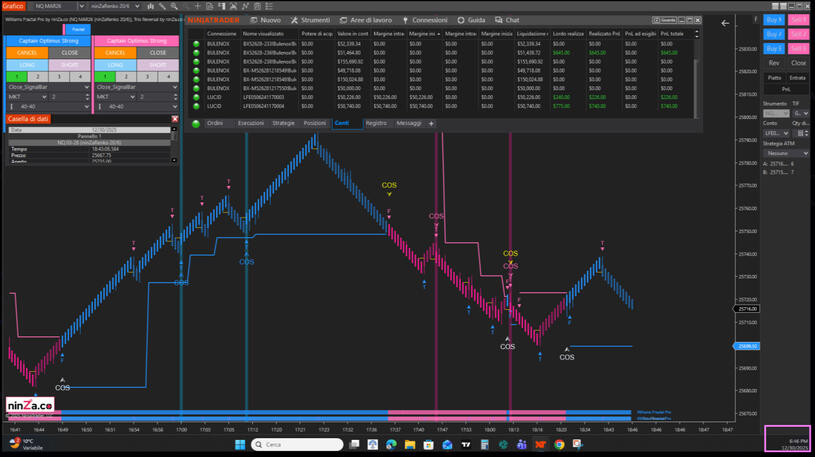Toggle quantity preset 3 in right pink panel

coord(147,76)
